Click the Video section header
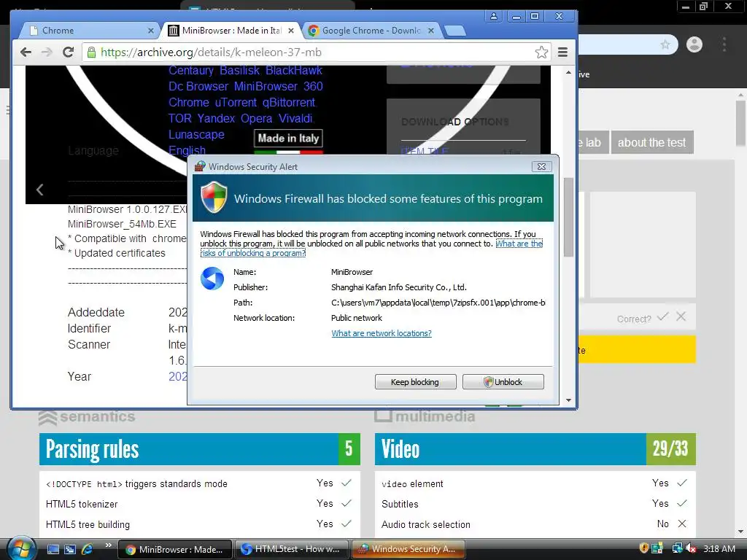 coord(535,449)
